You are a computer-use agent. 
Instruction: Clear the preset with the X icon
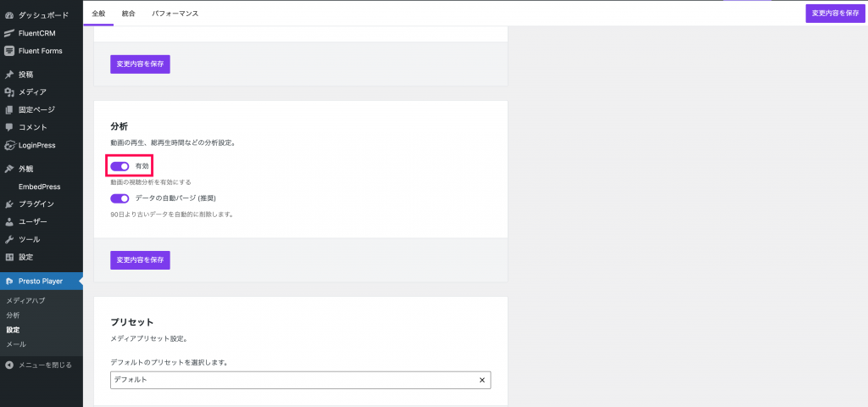[481, 380]
